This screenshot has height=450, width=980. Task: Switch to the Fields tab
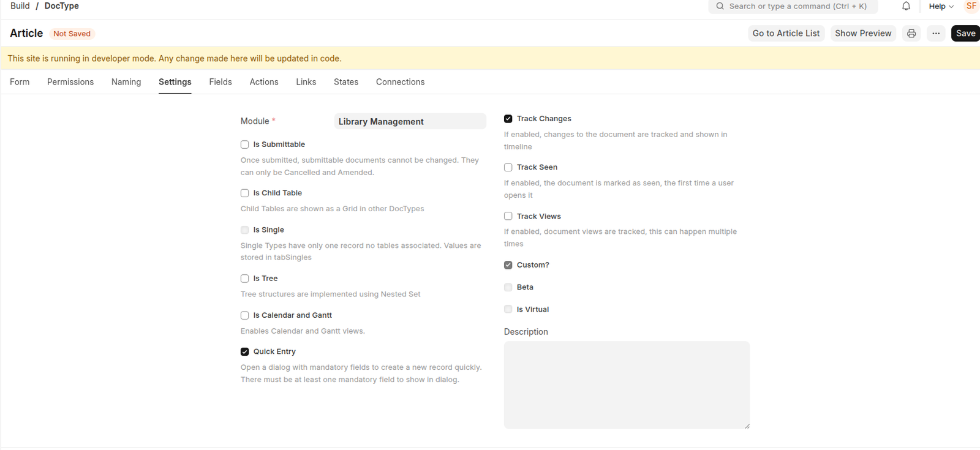pos(221,82)
